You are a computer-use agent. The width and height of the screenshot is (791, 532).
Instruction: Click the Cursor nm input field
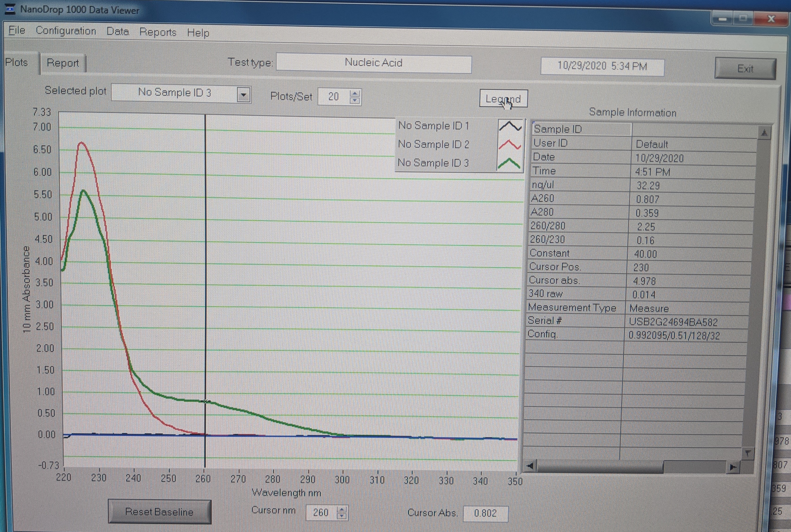(x=321, y=512)
